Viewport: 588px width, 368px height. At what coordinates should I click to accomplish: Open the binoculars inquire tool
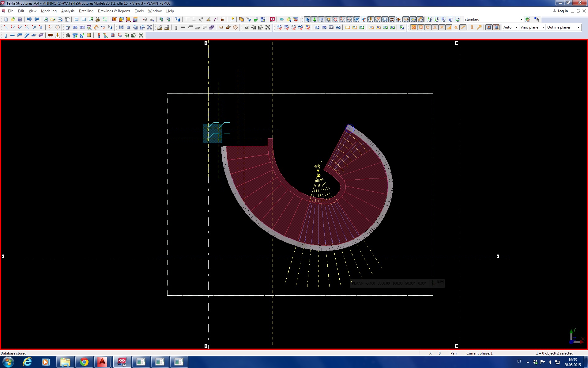tap(68, 36)
